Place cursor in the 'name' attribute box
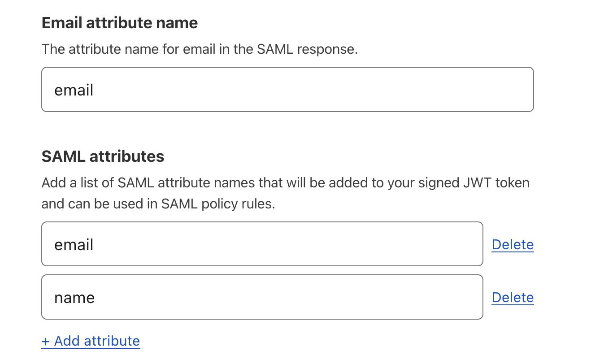This screenshot has width=591, height=364. [x=261, y=297]
